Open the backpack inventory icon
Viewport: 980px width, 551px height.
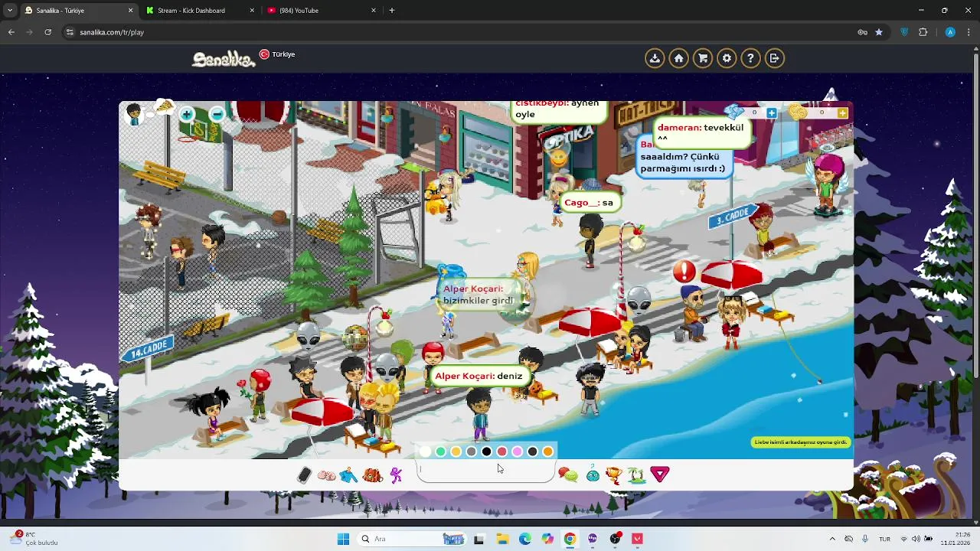373,475
